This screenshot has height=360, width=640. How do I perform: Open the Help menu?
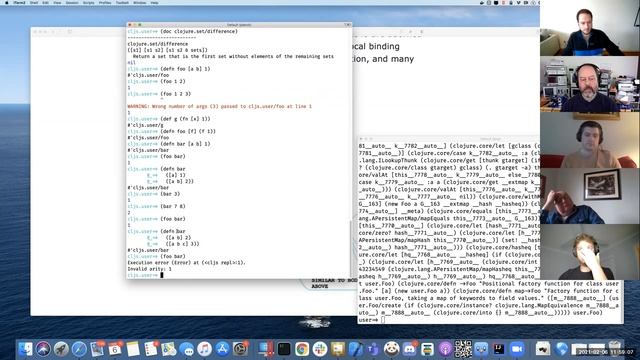click(154, 2)
